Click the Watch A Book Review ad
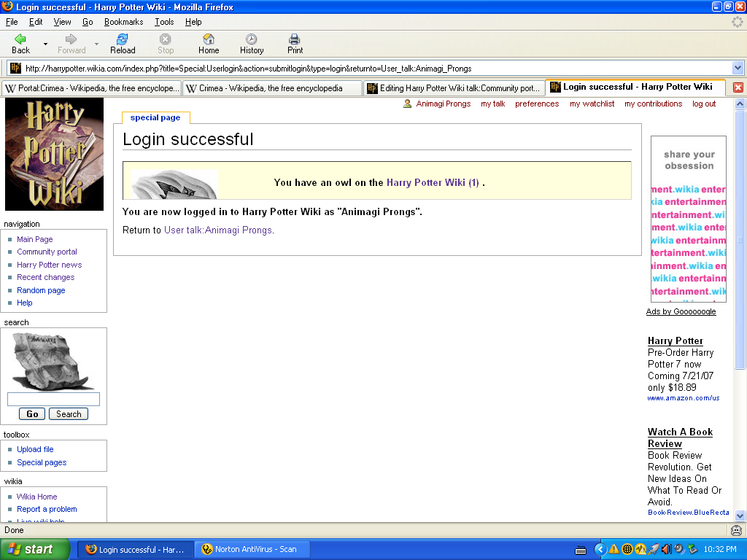Image resolution: width=747 pixels, height=560 pixels. (680, 437)
